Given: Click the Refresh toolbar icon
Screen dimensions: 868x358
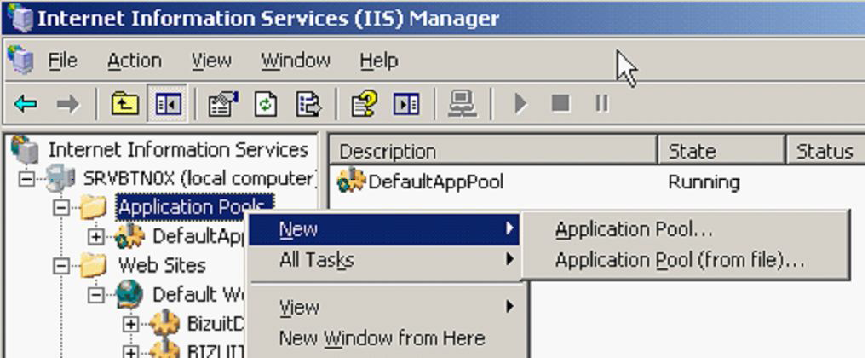Looking at the screenshot, I should (x=265, y=104).
